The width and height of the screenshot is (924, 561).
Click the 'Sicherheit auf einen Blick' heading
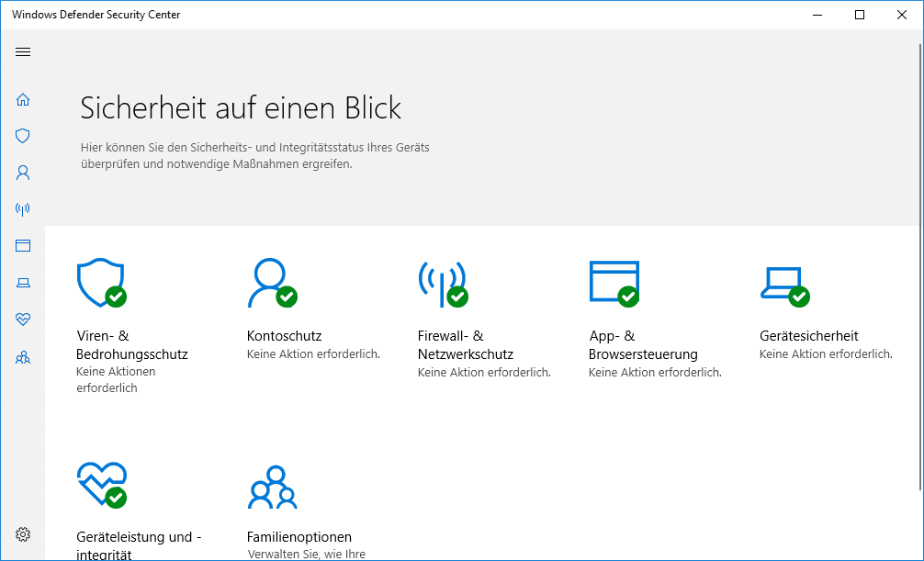coord(241,107)
